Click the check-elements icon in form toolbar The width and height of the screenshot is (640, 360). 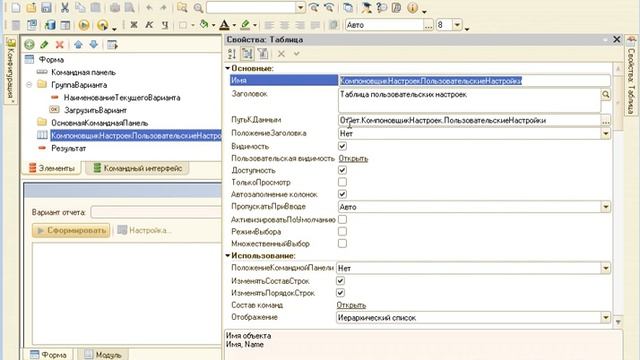click(112, 44)
